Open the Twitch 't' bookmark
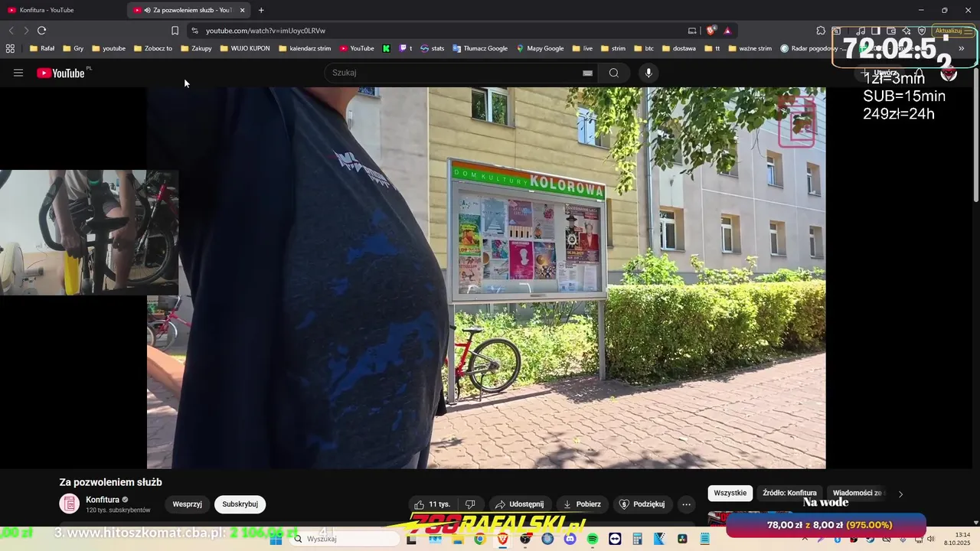 coord(406,48)
